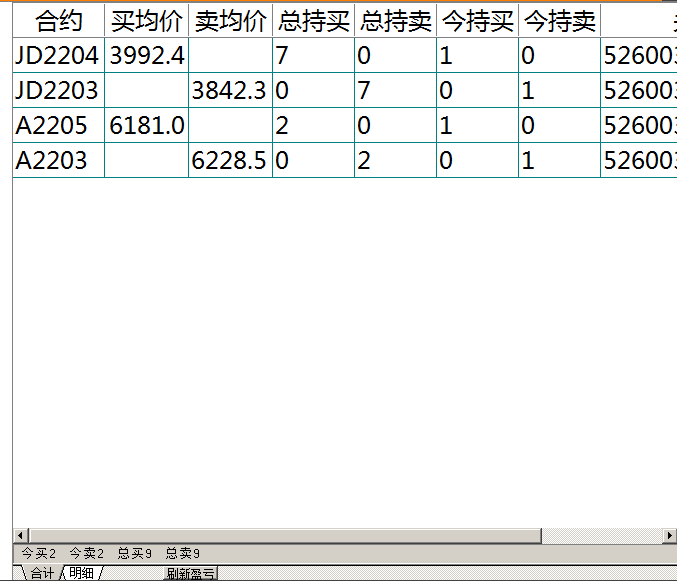Click the 今持卖 column header

coord(559,21)
